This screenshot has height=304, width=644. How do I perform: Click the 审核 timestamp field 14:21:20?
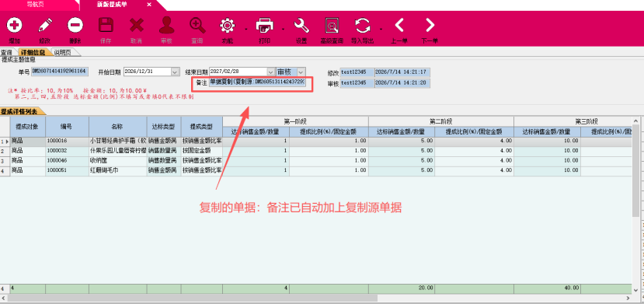pos(402,83)
